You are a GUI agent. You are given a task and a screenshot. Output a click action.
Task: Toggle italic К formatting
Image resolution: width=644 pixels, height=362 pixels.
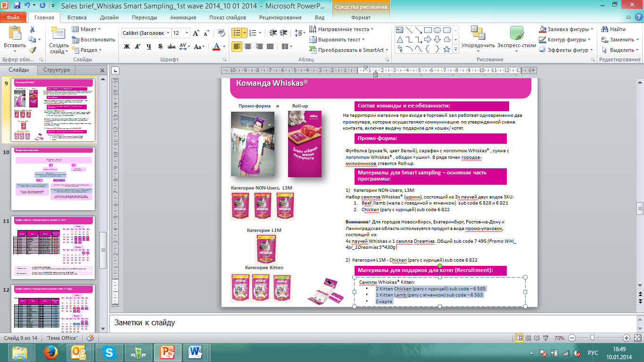click(138, 46)
